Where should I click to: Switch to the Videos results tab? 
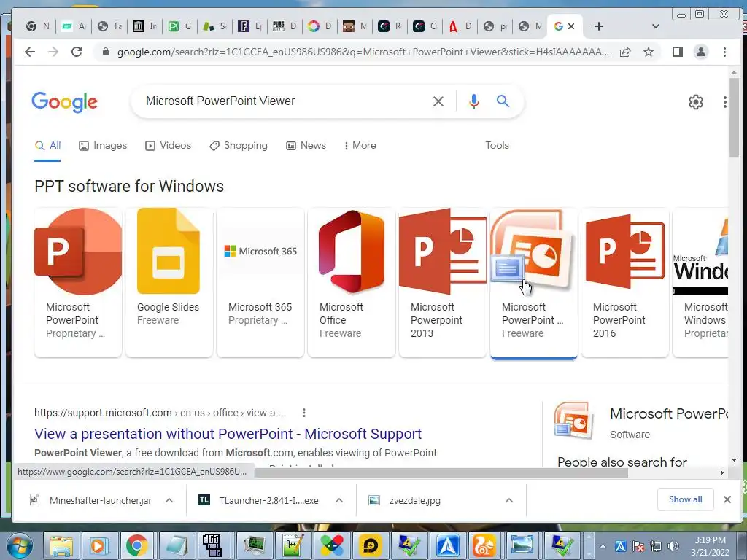pos(169,146)
